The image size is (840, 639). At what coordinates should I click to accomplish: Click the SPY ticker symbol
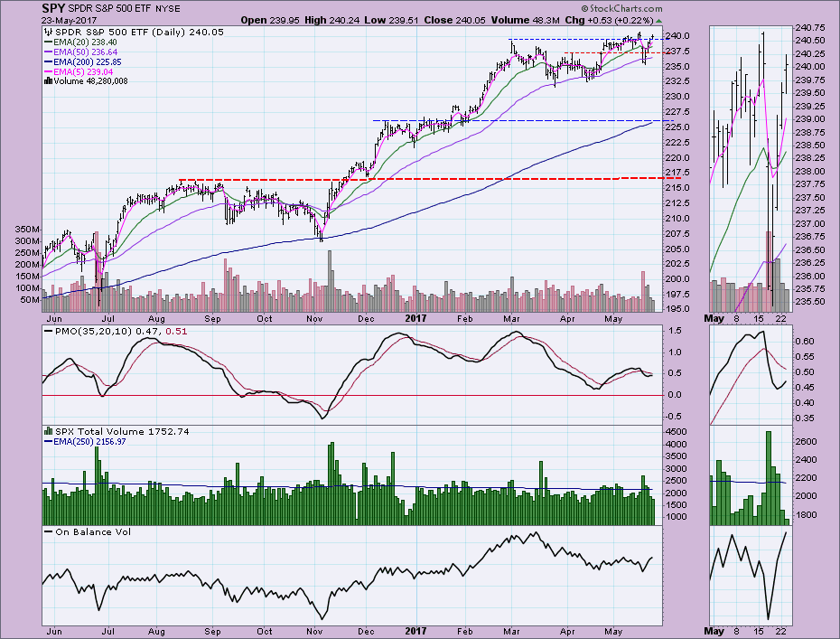click(x=53, y=8)
